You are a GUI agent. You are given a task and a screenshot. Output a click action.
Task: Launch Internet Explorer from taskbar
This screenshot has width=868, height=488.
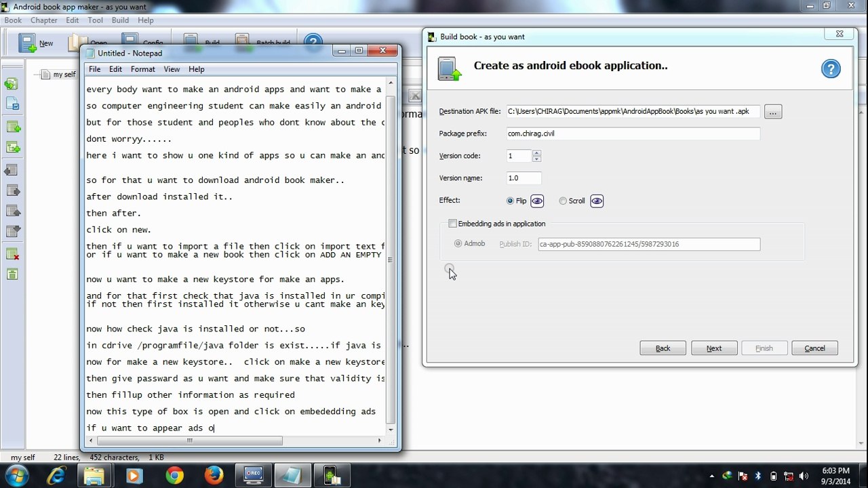pos(56,476)
